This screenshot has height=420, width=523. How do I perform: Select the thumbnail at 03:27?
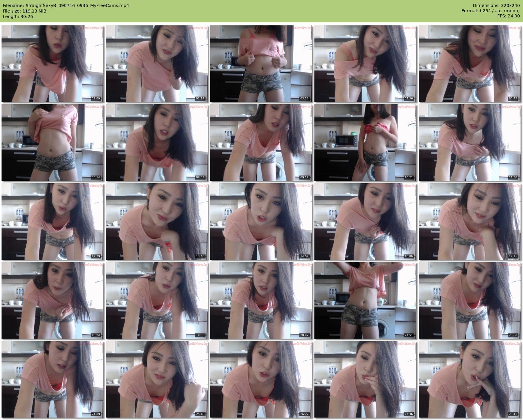pos(261,64)
